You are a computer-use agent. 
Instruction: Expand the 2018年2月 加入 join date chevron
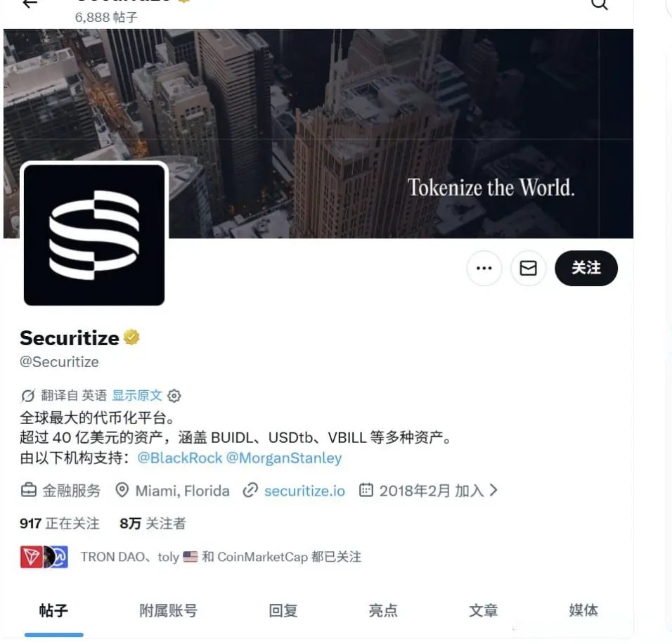point(493,490)
